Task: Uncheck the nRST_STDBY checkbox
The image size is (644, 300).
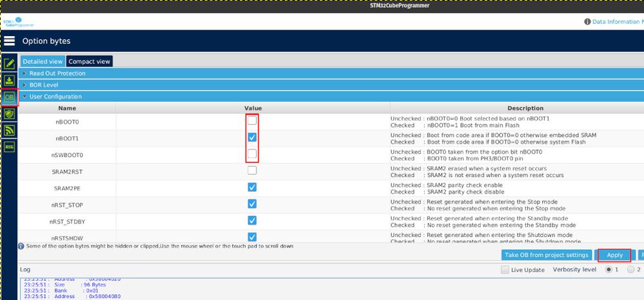Action: click(x=252, y=220)
